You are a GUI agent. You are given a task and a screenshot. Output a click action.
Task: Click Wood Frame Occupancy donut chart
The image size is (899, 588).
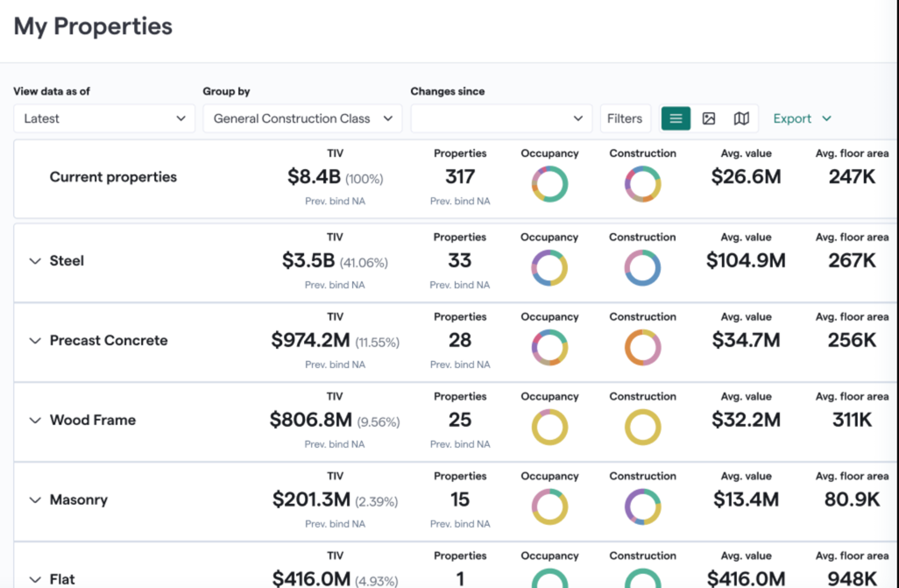click(549, 428)
